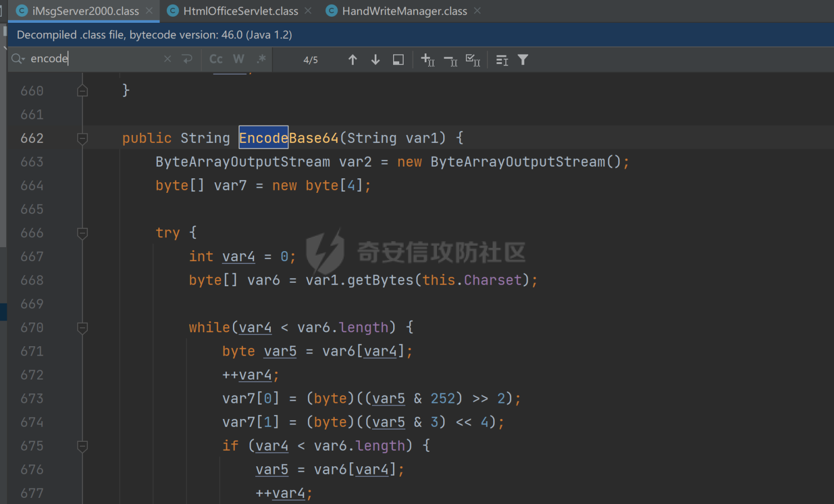The image size is (834, 504).
Task: Clear the encode search text
Action: point(167,59)
